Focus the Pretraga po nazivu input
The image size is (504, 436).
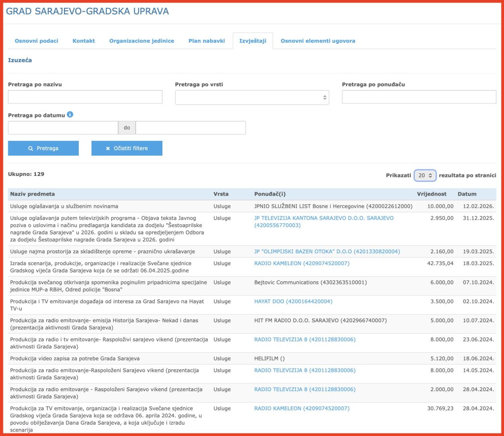click(85, 97)
